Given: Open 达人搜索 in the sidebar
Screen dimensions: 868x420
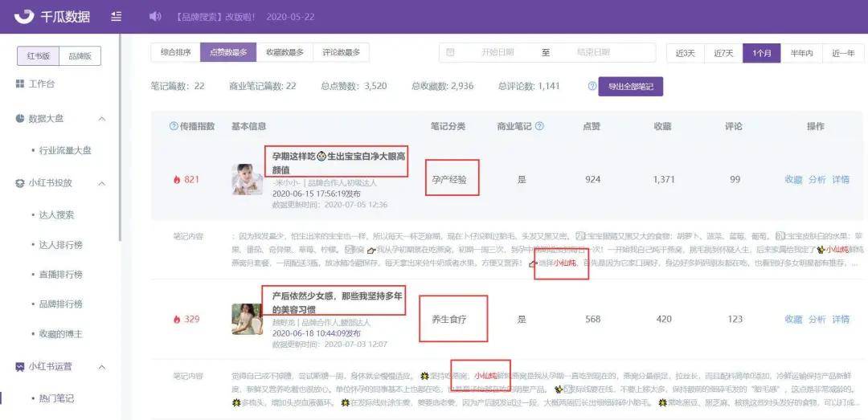Looking at the screenshot, I should tap(56, 214).
